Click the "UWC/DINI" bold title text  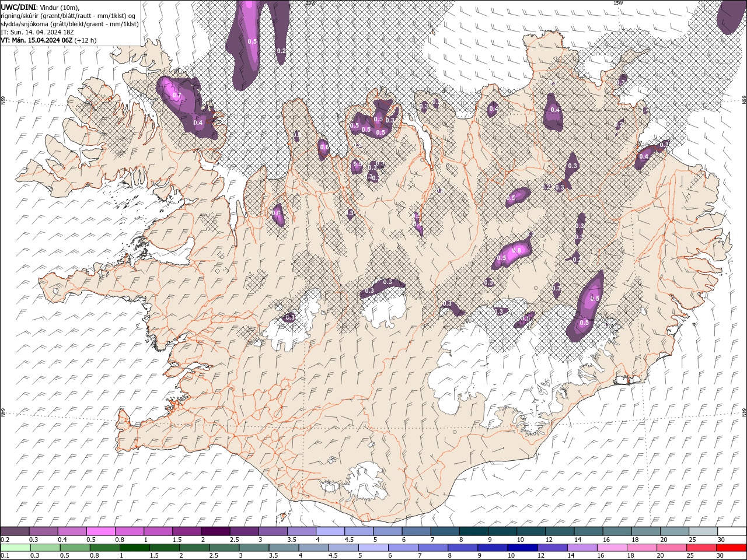18,7
